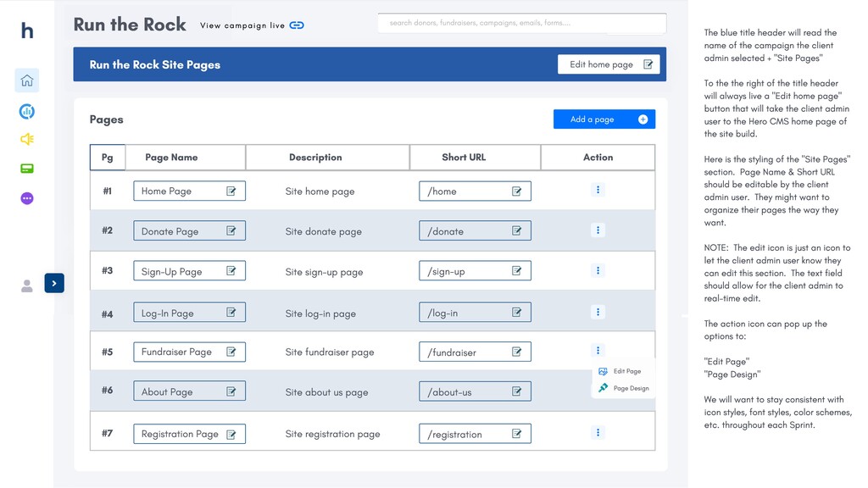This screenshot has width=868, height=488.
Task: Open action menu for Home Page row
Action: (598, 190)
